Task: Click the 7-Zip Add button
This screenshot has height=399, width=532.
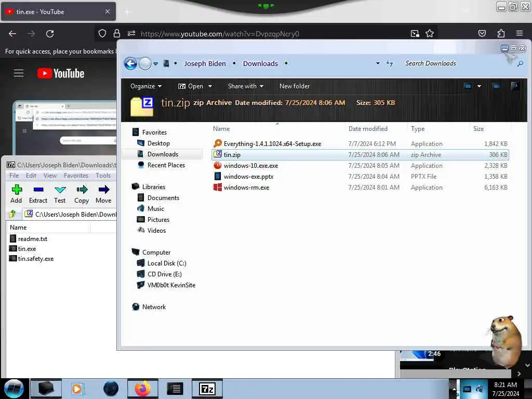Action: pos(16,194)
